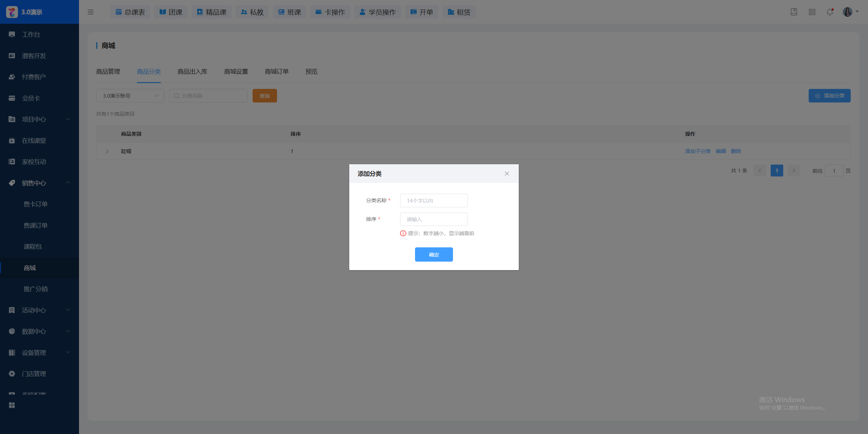Click the 排序 input field in dialog
This screenshot has width=868, height=434.
pyautogui.click(x=434, y=219)
